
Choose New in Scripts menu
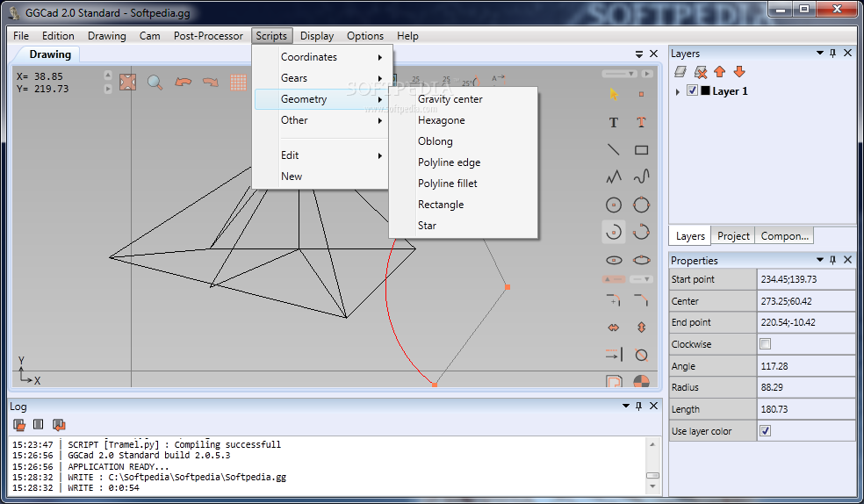pos(320,176)
